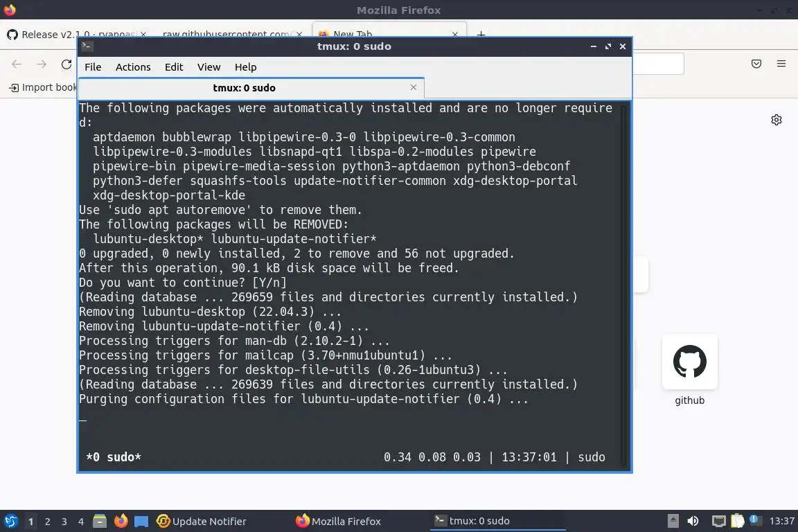Open the Lubuntu start menu

[x=10, y=522]
